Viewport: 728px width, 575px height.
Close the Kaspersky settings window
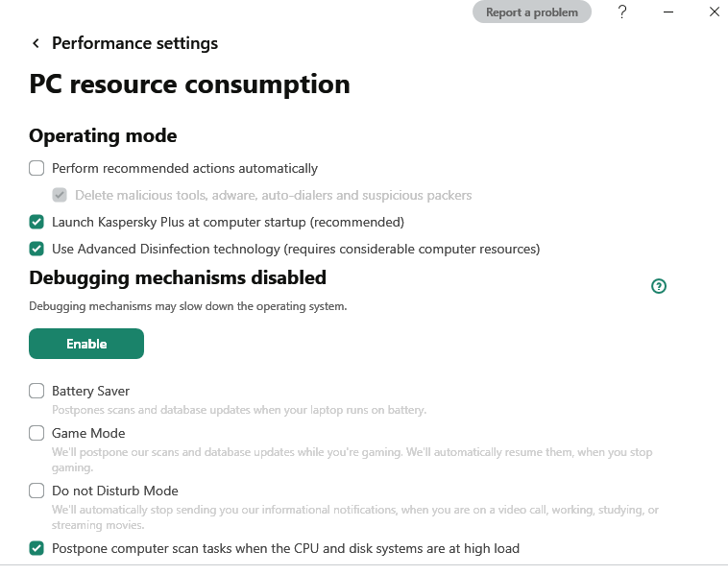click(x=714, y=12)
